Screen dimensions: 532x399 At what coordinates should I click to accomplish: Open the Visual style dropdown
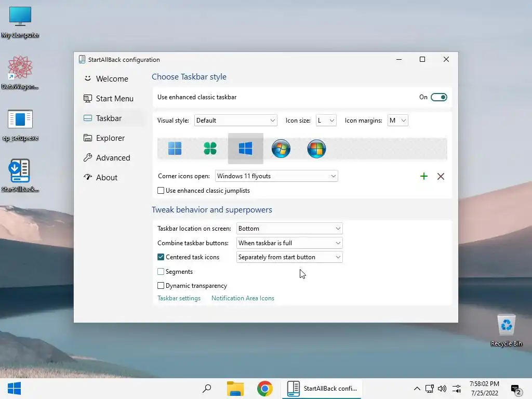click(x=235, y=121)
